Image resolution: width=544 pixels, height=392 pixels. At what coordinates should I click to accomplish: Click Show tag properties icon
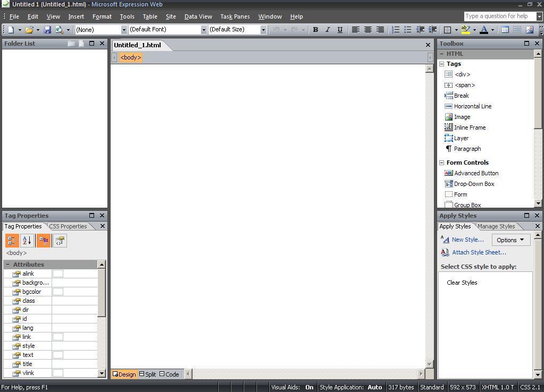pos(60,241)
